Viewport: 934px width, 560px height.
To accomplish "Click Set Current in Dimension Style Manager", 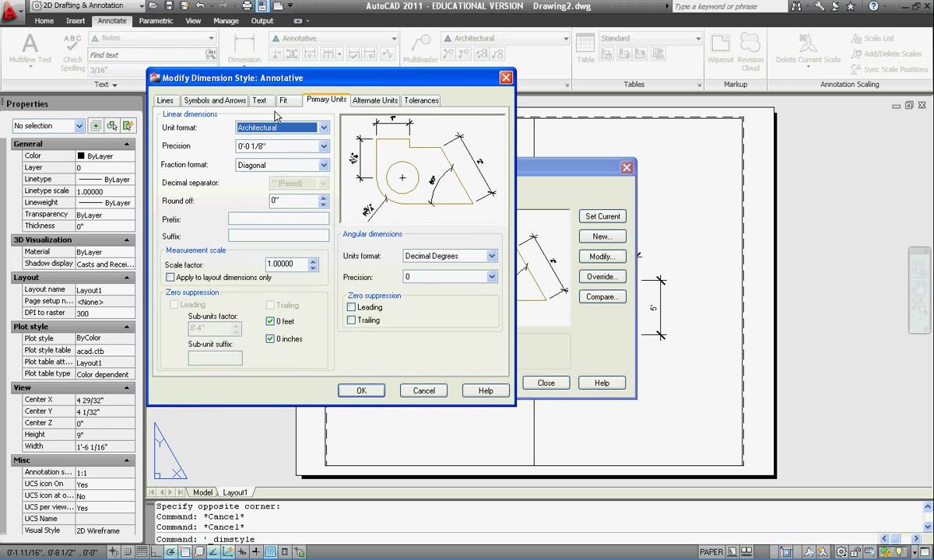I will click(602, 216).
